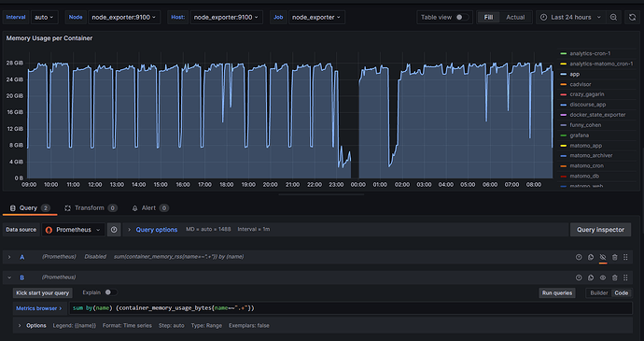Click the query B name label
This screenshot has width=644, height=341.
coord(22,277)
